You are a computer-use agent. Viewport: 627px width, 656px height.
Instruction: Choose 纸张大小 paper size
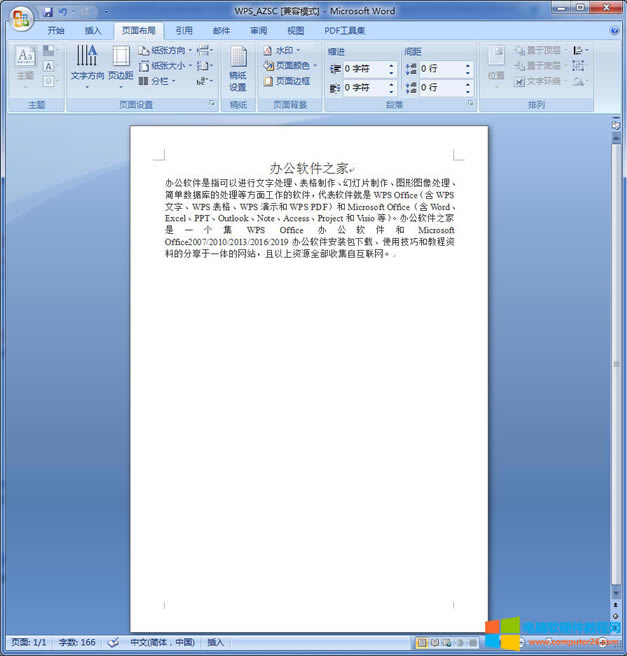click(165, 66)
